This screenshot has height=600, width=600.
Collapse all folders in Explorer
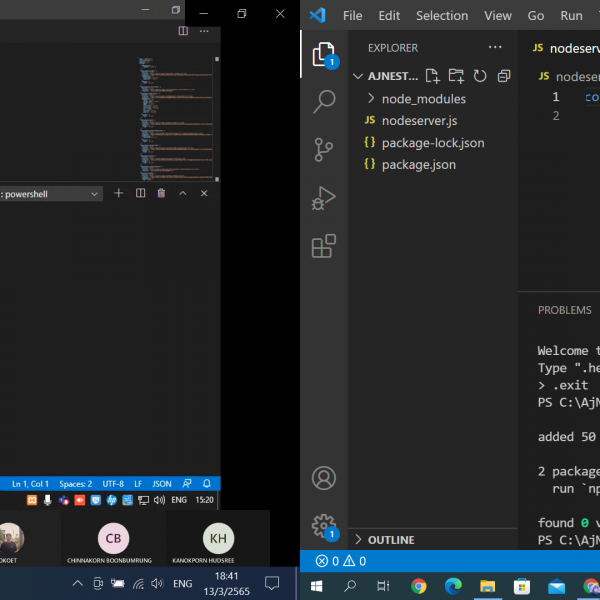tap(504, 76)
